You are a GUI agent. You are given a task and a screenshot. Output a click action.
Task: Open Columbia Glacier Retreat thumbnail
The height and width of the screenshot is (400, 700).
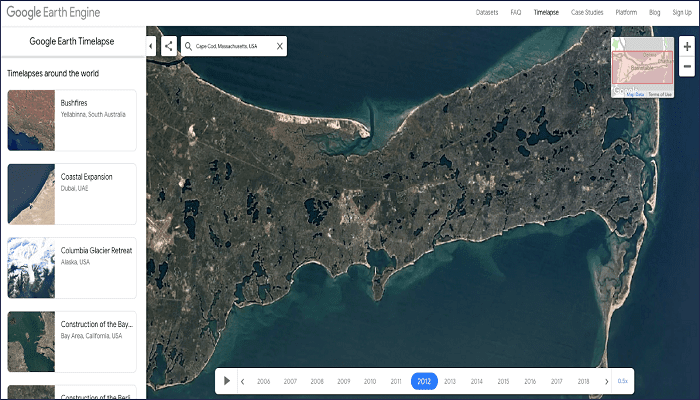click(31, 267)
